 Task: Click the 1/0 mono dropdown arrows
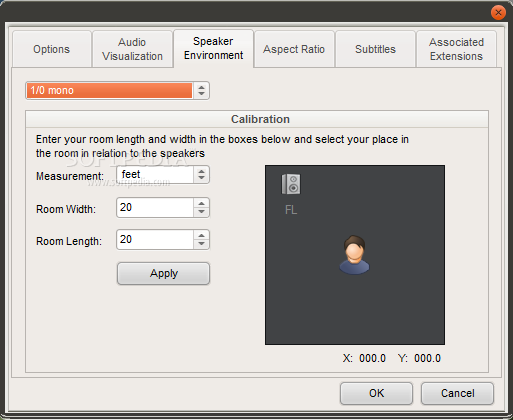click(201, 90)
